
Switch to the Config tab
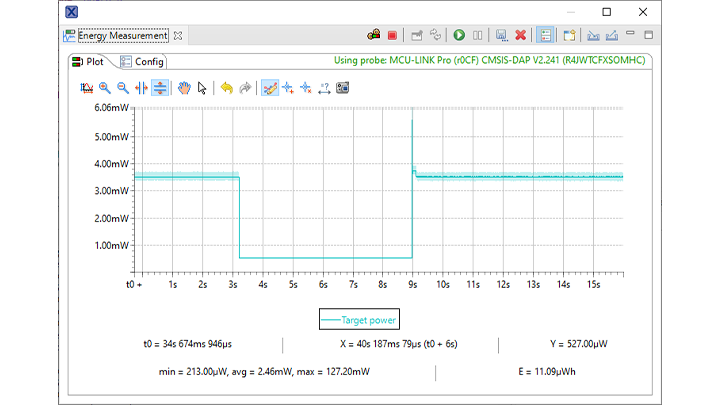[x=144, y=61]
